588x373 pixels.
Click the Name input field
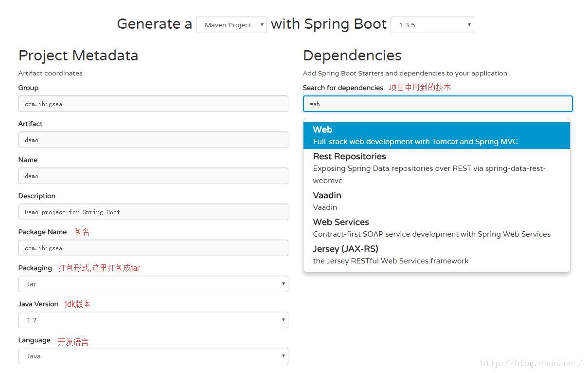click(x=153, y=176)
